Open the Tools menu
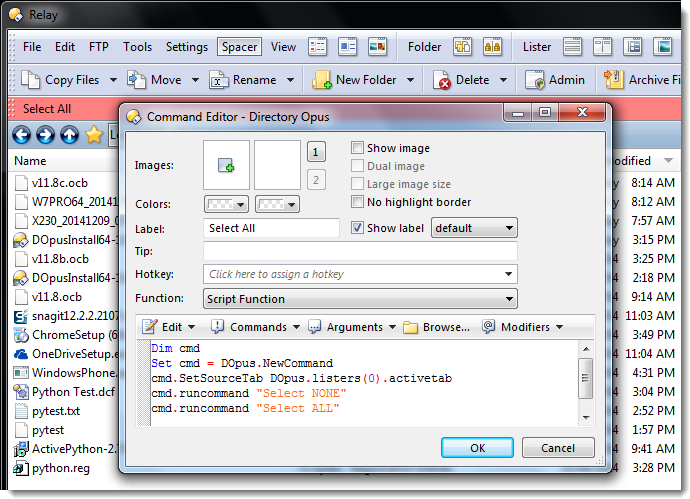The image size is (690, 499). click(x=137, y=47)
